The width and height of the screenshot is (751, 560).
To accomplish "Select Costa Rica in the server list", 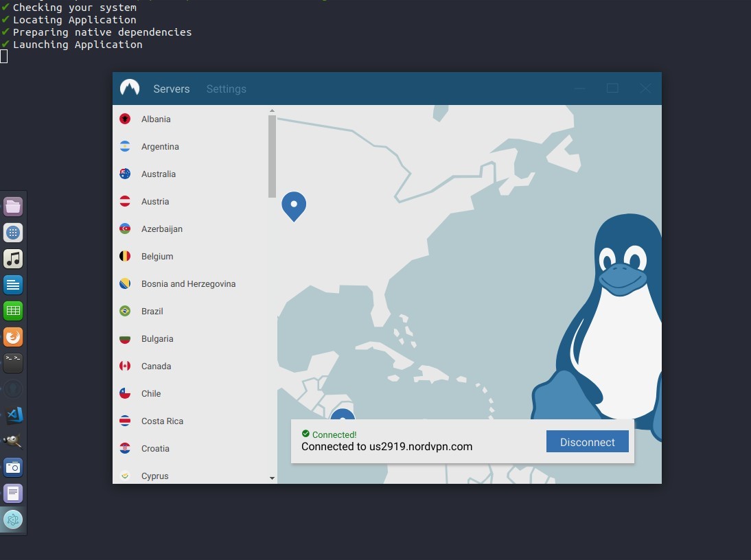I will 190,421.
